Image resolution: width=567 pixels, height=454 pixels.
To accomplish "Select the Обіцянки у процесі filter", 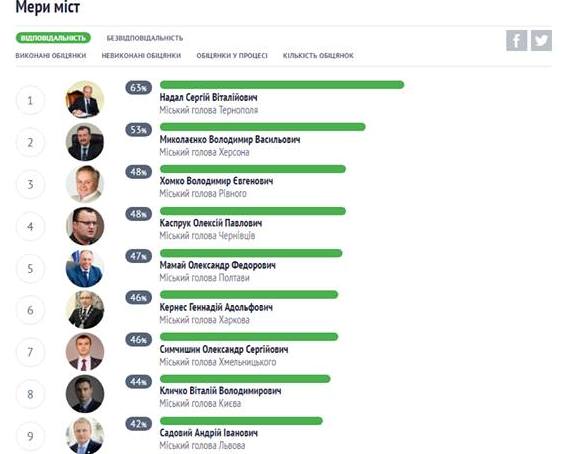I will tap(232, 56).
